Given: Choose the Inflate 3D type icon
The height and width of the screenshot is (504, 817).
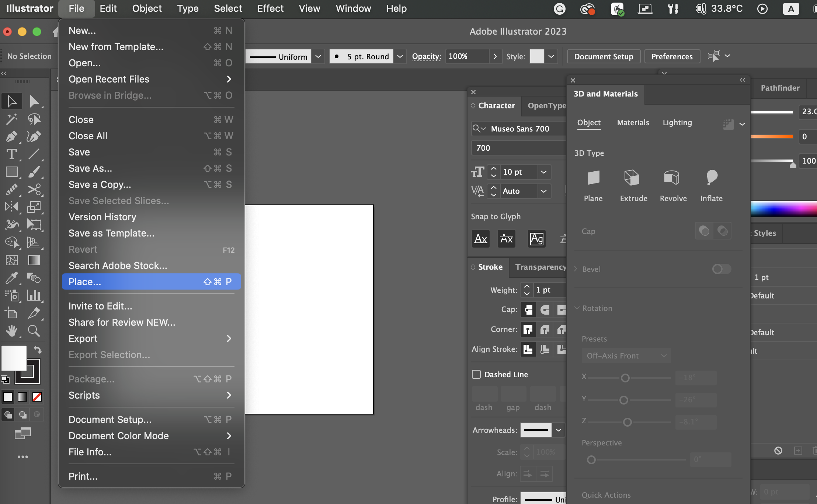Looking at the screenshot, I should [711, 178].
